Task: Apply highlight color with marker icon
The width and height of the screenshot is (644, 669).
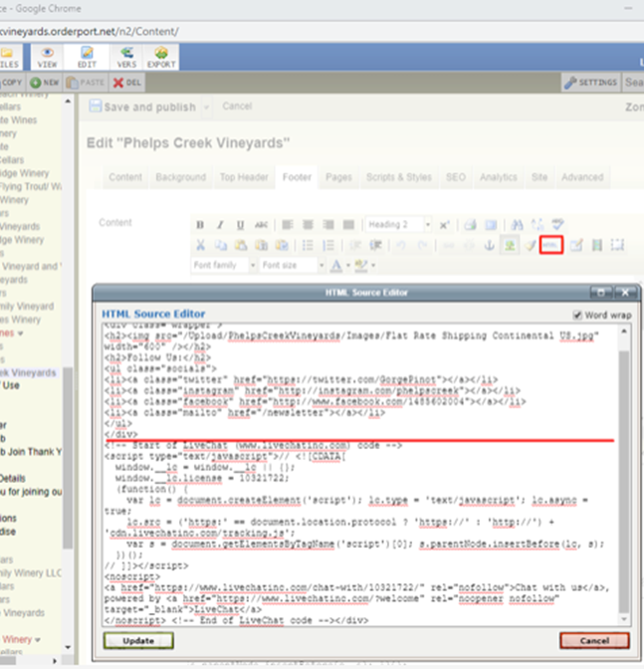Action: coord(360,266)
